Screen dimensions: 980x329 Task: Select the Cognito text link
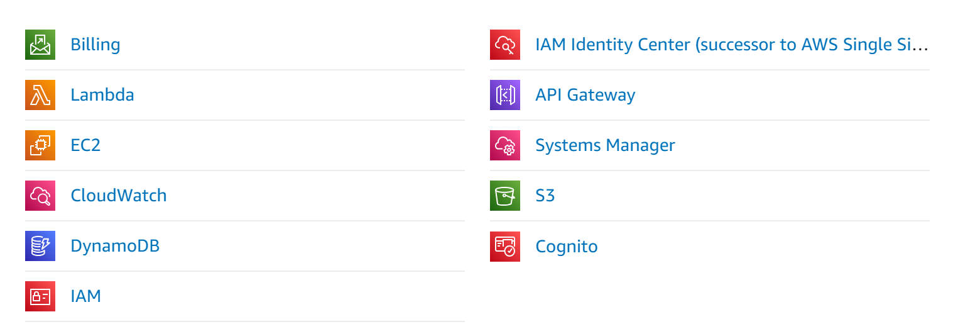click(x=566, y=246)
